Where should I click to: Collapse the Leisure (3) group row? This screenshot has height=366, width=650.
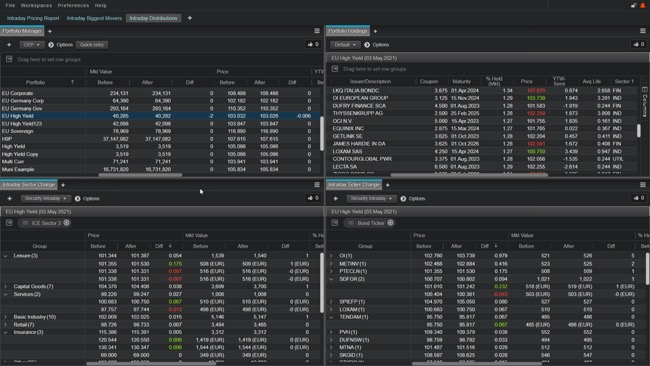[5, 256]
